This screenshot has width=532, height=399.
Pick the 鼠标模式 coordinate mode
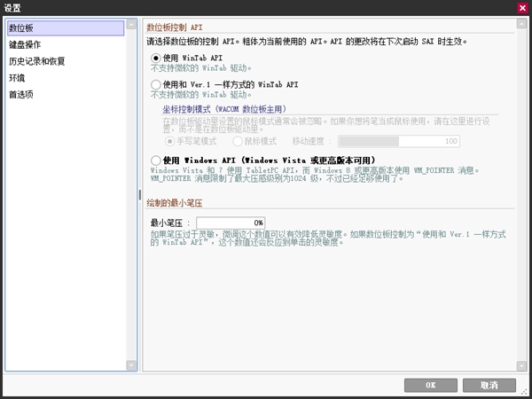237,140
